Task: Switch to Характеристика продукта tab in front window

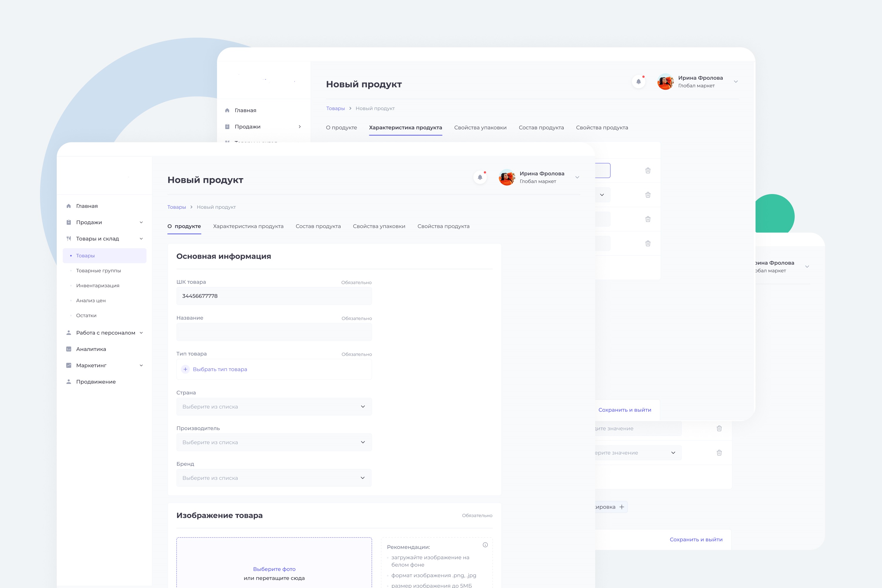Action: click(x=248, y=226)
